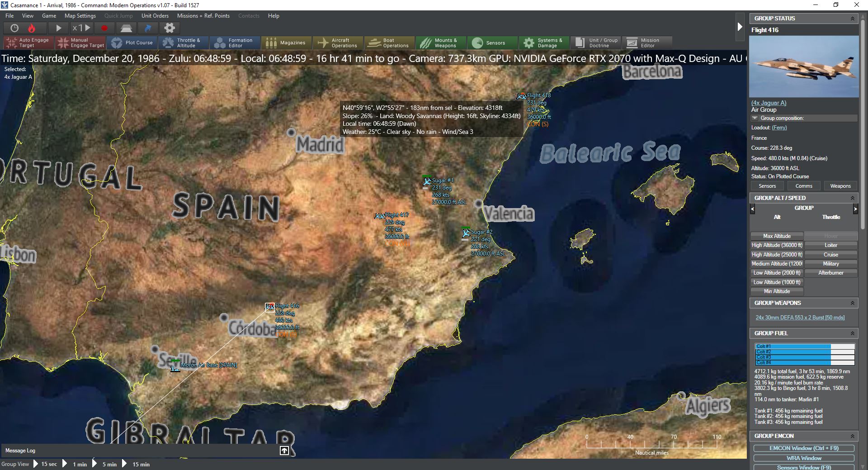868x470 pixels.
Task: Set High Altitude (36000 ft)
Action: [777, 245]
